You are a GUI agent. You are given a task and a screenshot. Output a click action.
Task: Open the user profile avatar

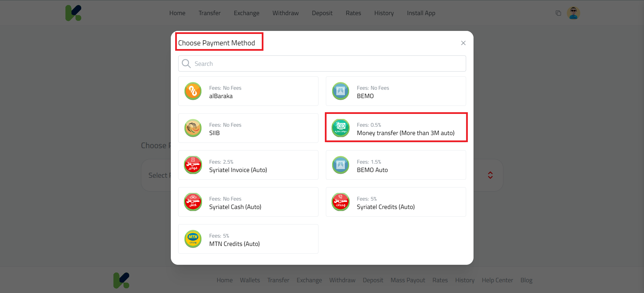(574, 13)
